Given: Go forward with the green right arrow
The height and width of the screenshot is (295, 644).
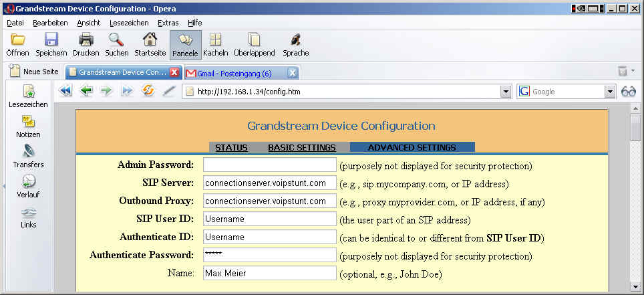Looking at the screenshot, I should pos(106,91).
